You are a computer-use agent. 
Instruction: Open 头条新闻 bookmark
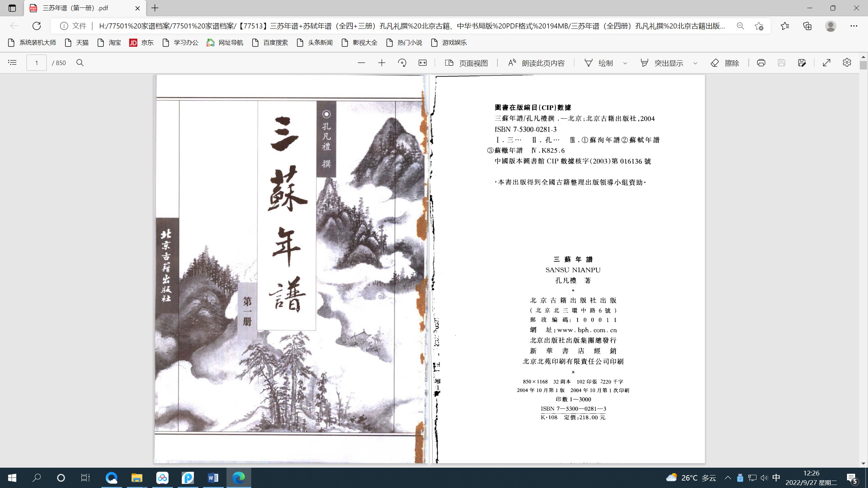(x=315, y=42)
